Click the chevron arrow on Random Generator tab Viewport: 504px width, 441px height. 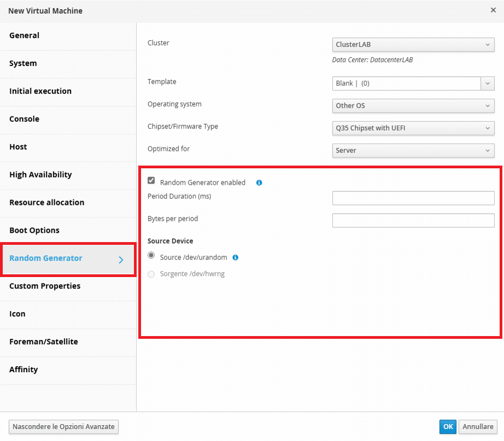coord(121,260)
